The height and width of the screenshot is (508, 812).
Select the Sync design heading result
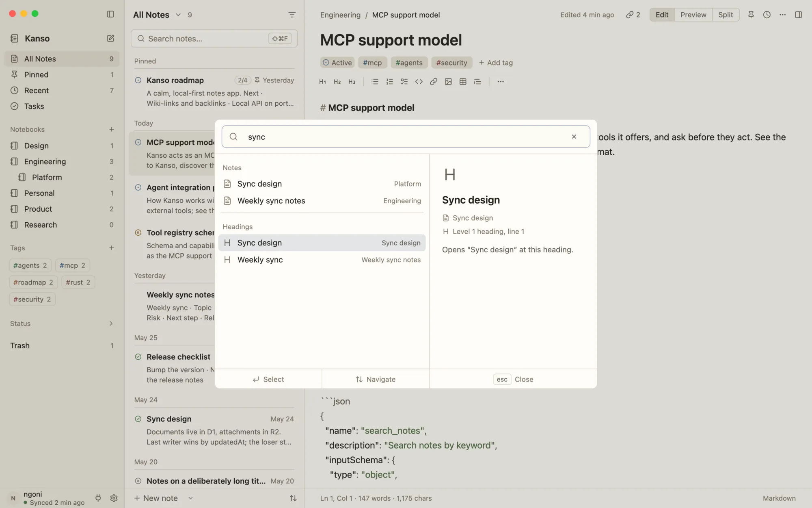tap(322, 243)
